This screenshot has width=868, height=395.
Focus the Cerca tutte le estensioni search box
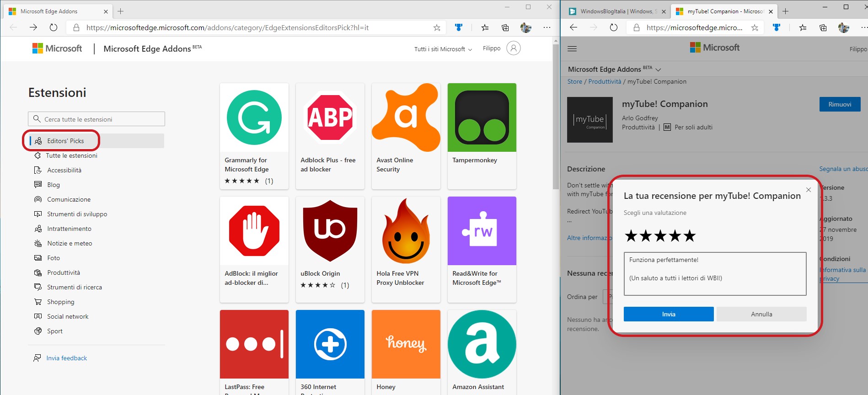coord(96,119)
